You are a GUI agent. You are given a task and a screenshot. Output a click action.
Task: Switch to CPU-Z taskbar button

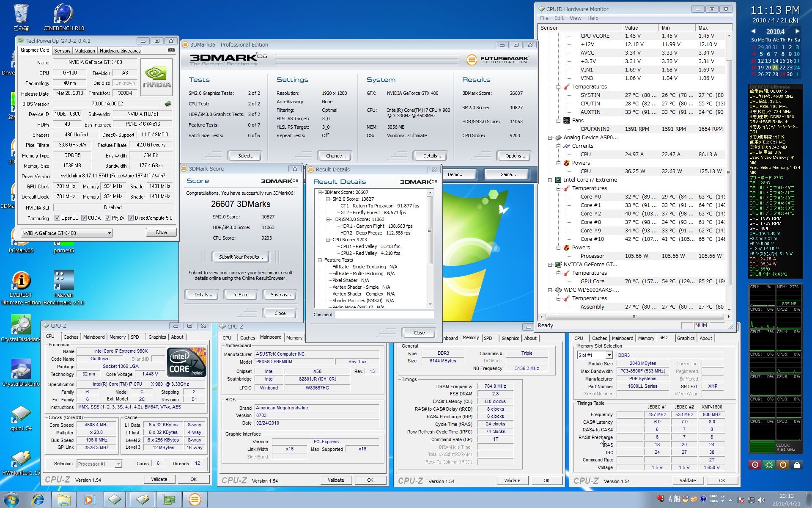(x=115, y=500)
